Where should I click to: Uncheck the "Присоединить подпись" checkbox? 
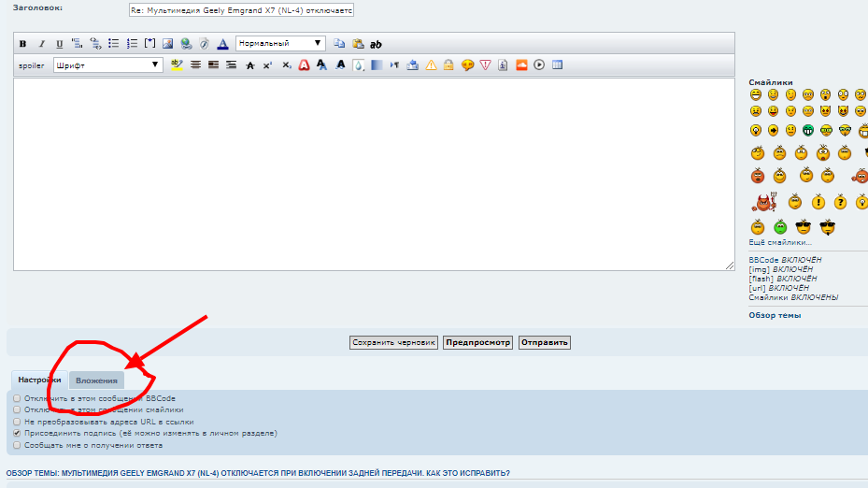17,434
